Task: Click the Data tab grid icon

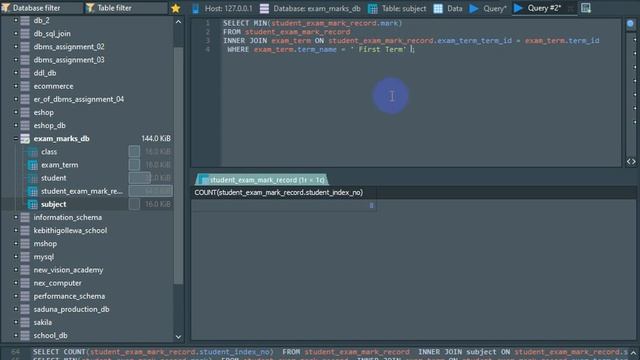Action: point(438,8)
